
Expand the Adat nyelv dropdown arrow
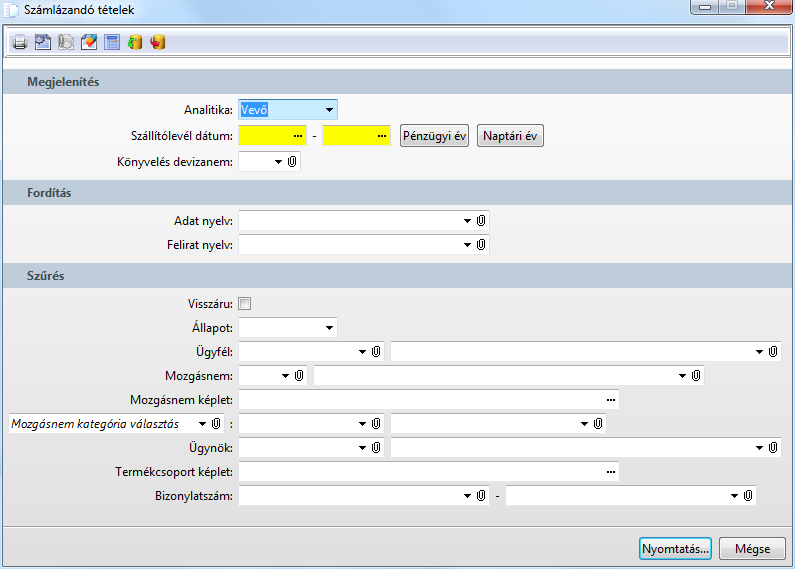467,220
